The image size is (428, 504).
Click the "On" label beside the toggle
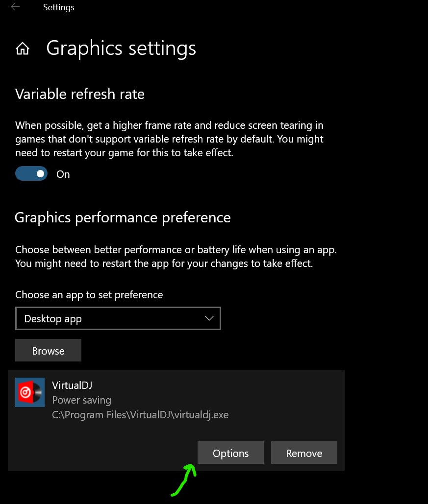tap(63, 174)
